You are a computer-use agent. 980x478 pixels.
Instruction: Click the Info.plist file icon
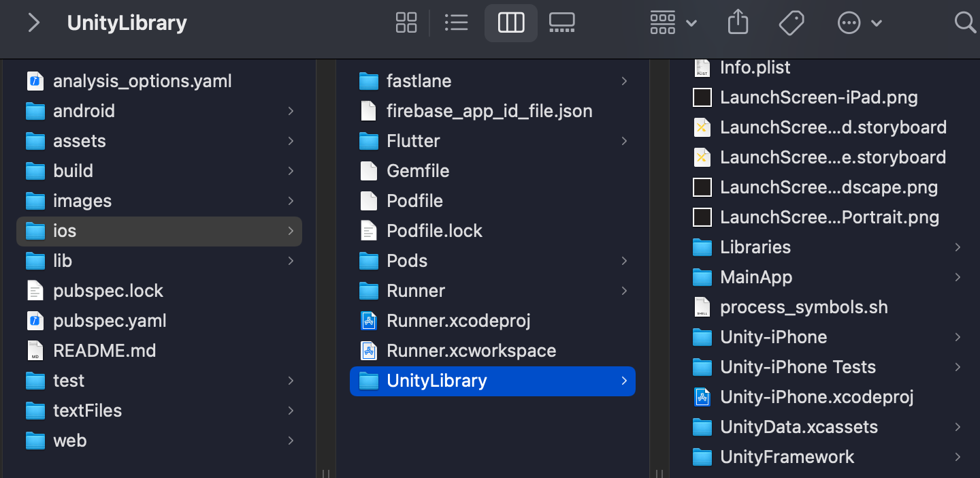tap(702, 67)
